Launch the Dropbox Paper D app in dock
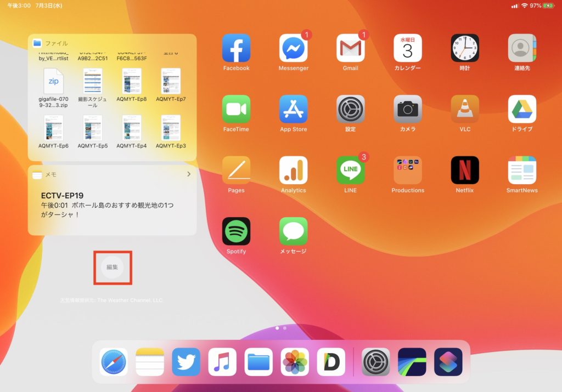 [x=331, y=362]
